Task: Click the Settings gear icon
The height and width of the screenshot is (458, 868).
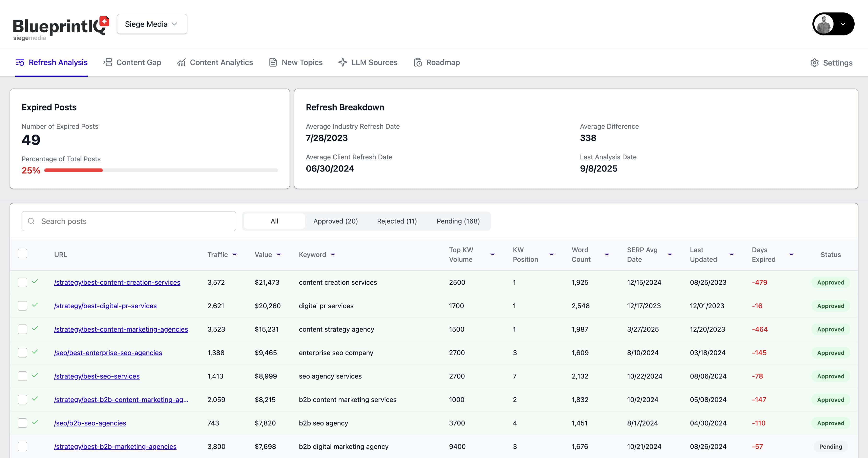Action: 814,63
